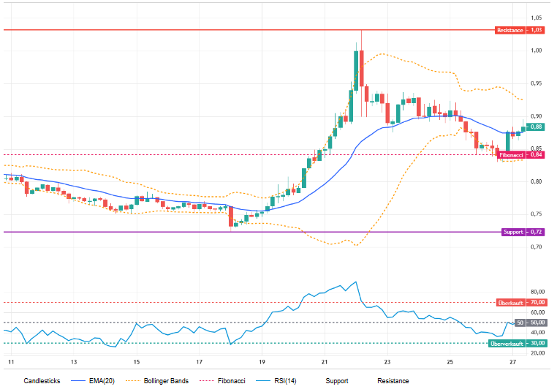Viewport: 557px width, 392px height.
Task: Toggle Candlesticks in the legend
Action: 42,381
